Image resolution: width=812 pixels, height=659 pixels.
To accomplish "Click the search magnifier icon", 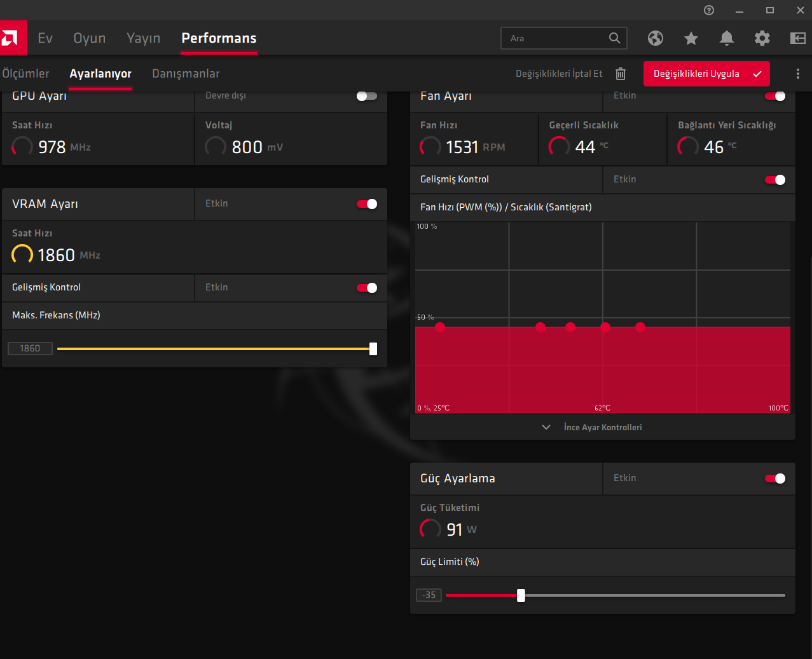I will coord(614,38).
